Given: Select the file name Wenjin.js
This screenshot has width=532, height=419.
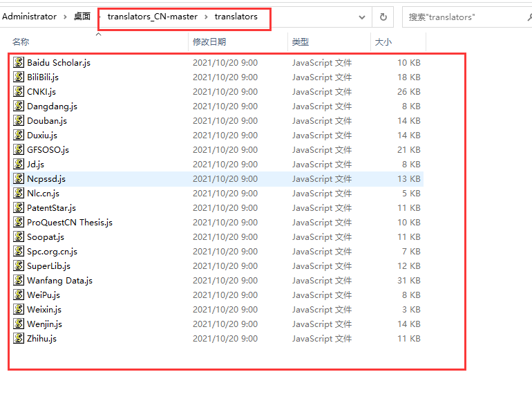Looking at the screenshot, I should pos(44,324).
